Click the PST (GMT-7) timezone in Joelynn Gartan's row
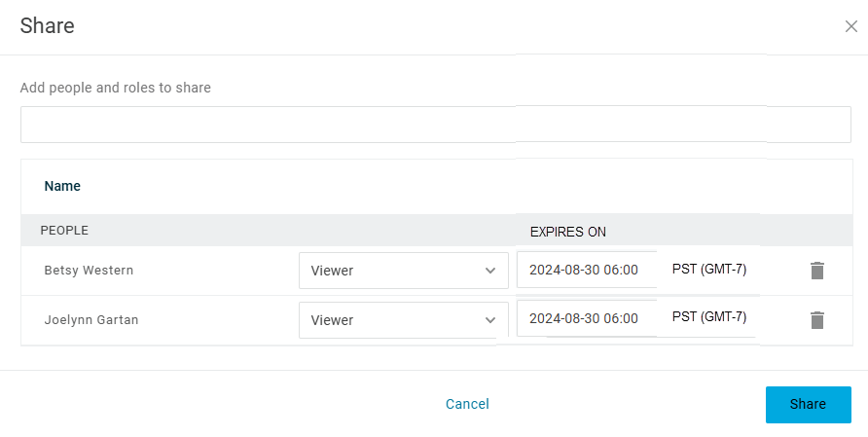The height and width of the screenshot is (437, 868). click(x=709, y=316)
